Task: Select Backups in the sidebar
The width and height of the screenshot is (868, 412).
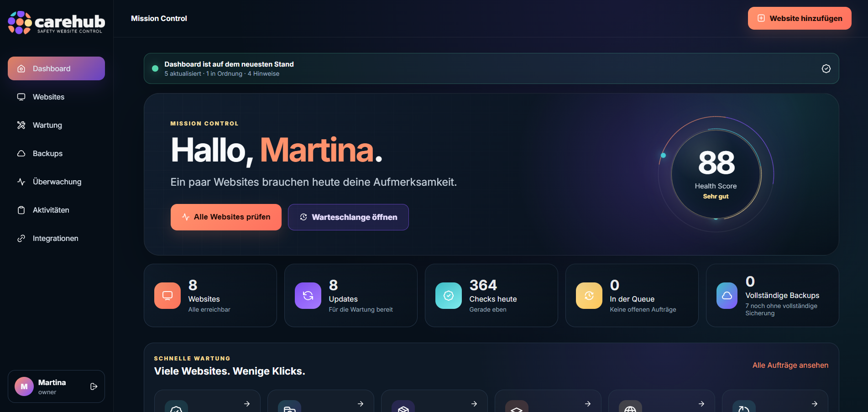Action: click(56, 153)
